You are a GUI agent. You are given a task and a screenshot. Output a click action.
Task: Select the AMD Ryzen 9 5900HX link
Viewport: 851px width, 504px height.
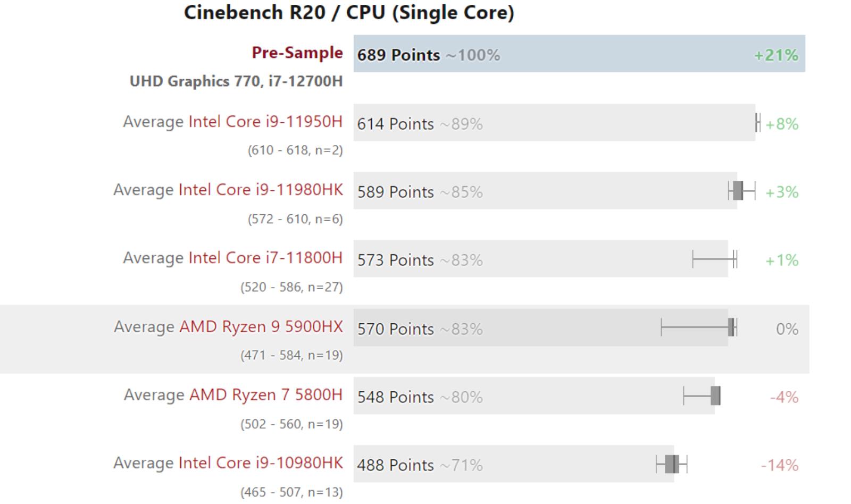[x=261, y=326]
